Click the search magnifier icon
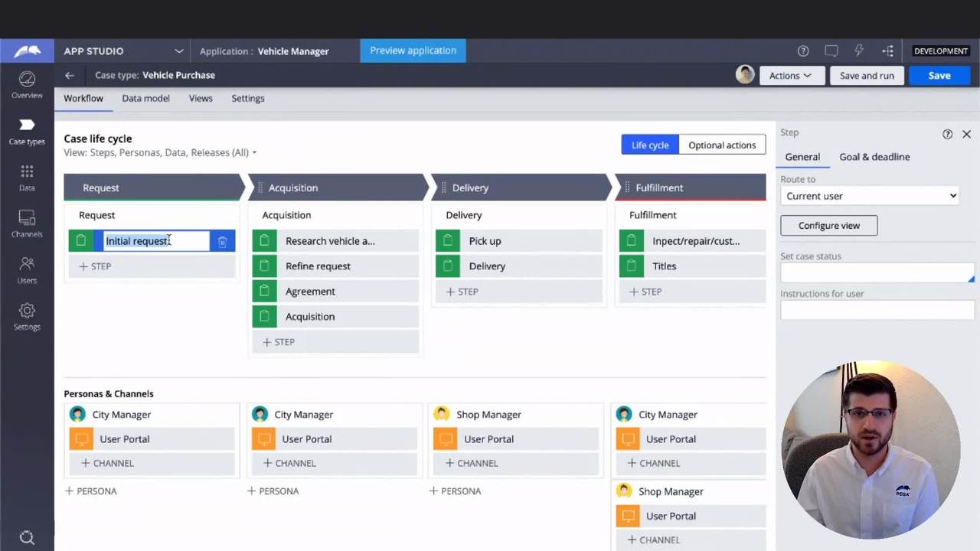980x551 pixels. pyautogui.click(x=27, y=538)
